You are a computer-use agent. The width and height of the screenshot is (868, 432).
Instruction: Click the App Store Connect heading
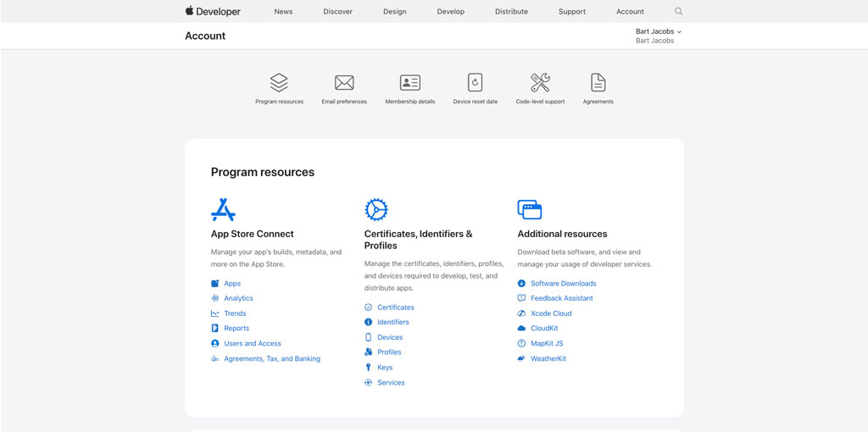(253, 234)
